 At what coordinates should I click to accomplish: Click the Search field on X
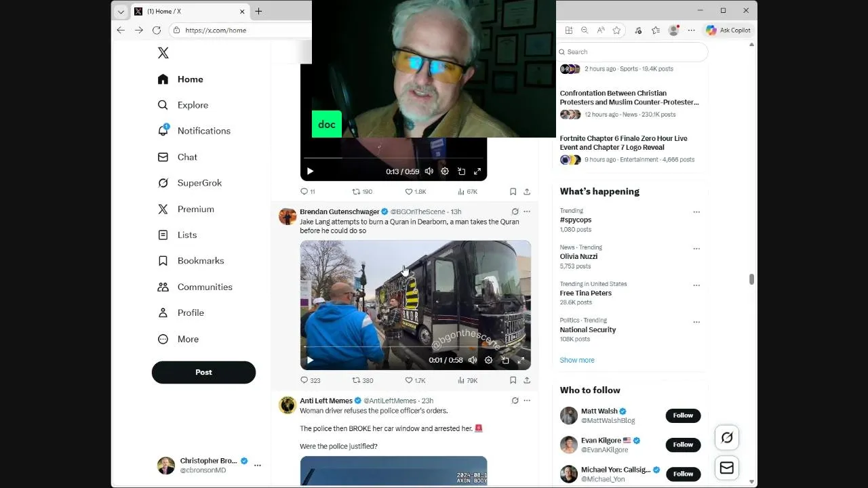pyautogui.click(x=633, y=52)
